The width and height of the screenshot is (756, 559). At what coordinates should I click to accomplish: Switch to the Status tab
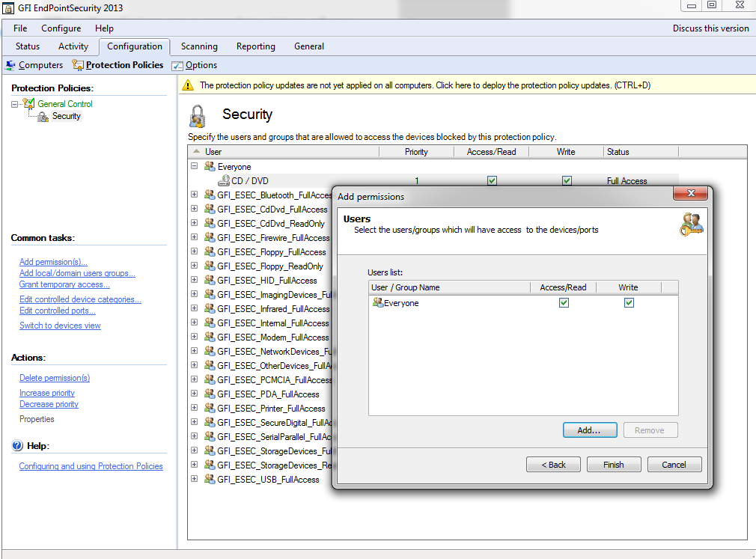[28, 46]
